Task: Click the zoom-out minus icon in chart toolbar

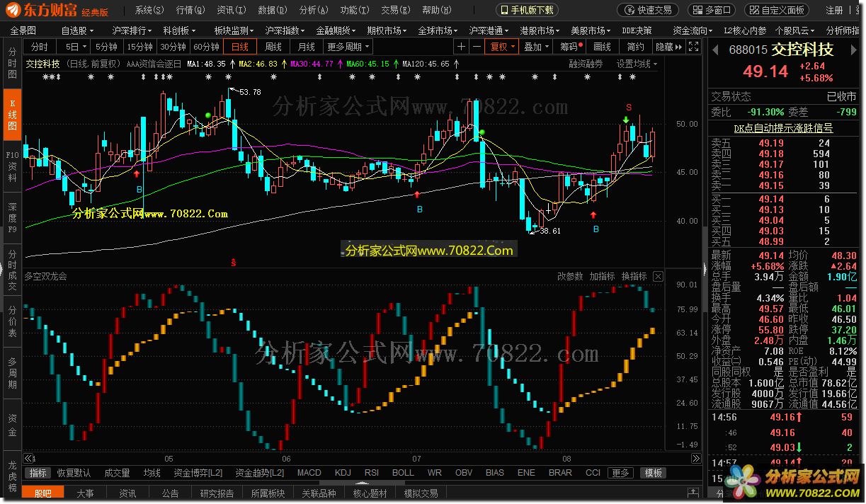Action: (x=477, y=47)
